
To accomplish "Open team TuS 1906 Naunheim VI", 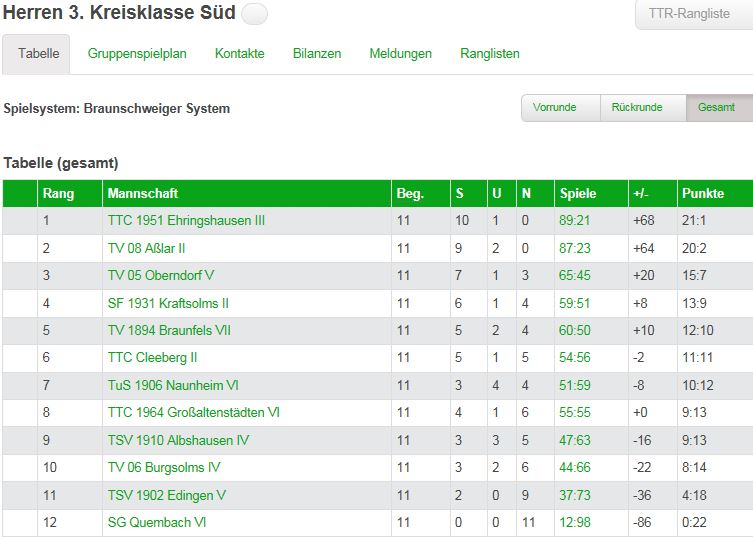I will coord(173,385).
